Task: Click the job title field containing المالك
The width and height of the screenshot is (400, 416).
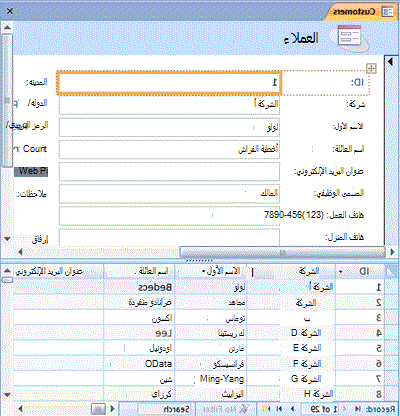Action: click(169, 193)
